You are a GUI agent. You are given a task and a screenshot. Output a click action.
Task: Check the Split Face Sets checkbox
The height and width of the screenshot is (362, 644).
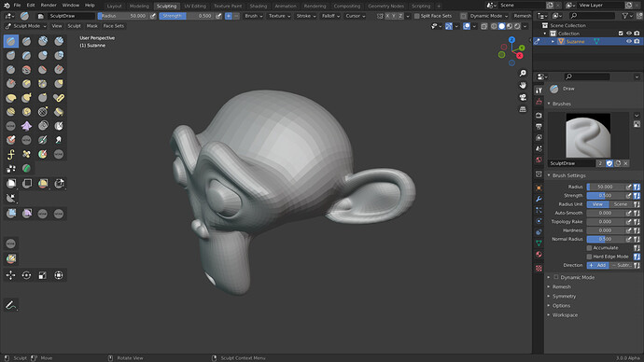pos(417,16)
